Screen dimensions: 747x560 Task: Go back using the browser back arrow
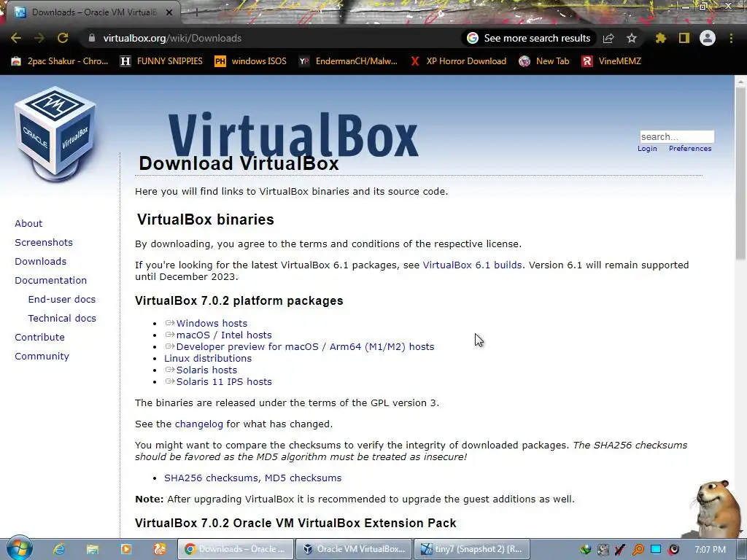(16, 38)
